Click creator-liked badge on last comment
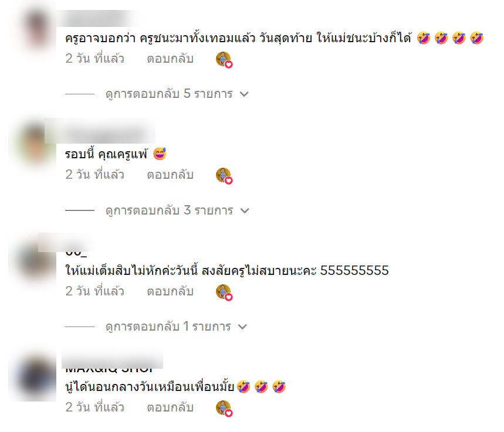This screenshot has width=504, height=432. click(224, 409)
